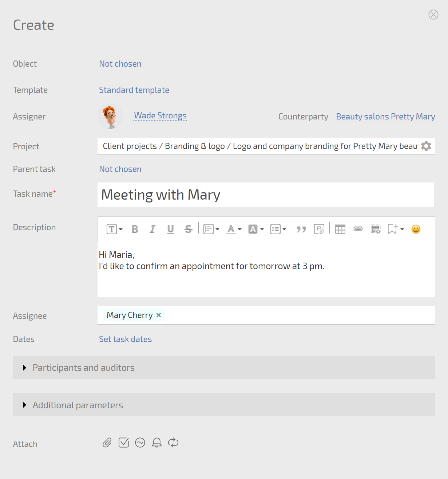Click the Set task dates link
Viewport: 448px width, 479px height.
pyautogui.click(x=125, y=339)
